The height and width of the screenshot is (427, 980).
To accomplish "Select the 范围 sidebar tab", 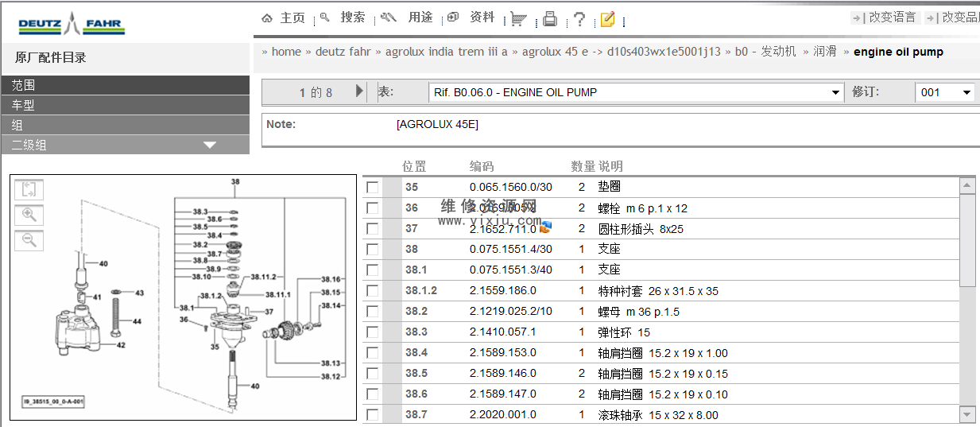I will pyautogui.click(x=125, y=85).
